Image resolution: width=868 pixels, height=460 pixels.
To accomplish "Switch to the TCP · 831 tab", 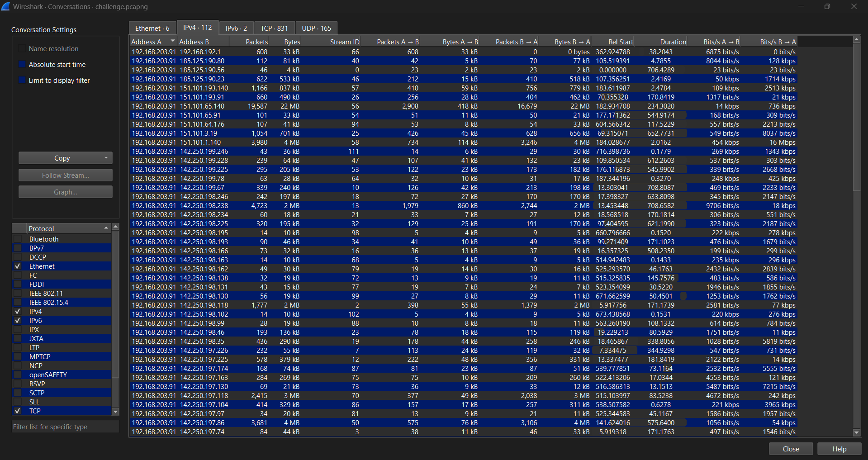I will (x=274, y=28).
